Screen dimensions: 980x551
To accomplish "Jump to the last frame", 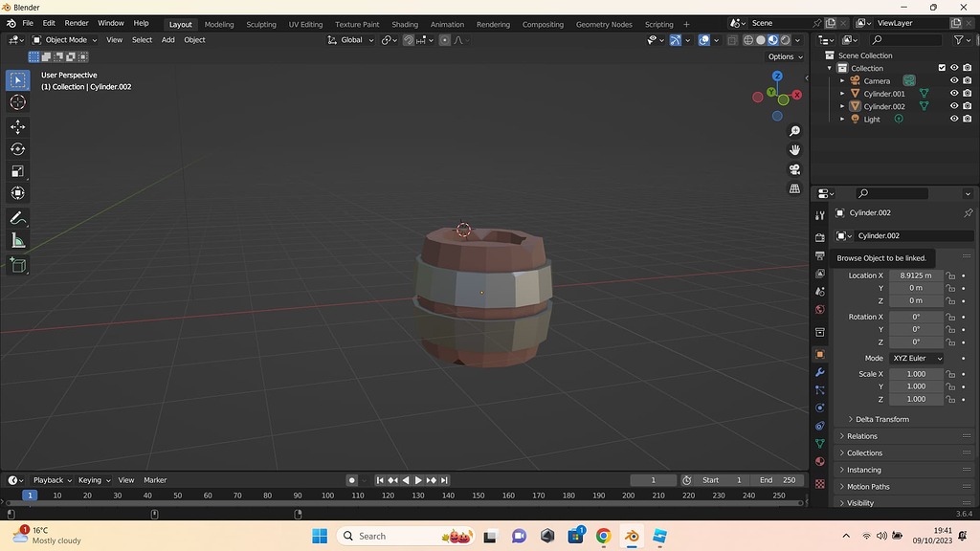I will [444, 480].
